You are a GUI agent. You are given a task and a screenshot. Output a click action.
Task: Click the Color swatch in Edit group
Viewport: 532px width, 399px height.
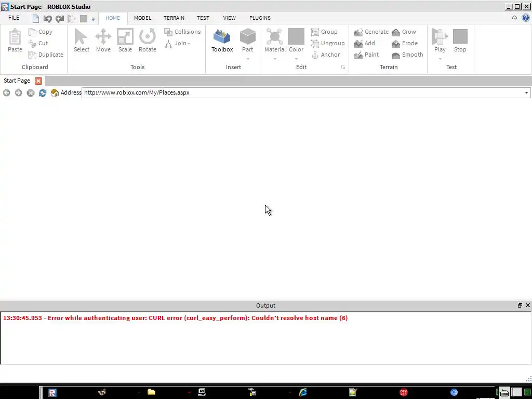point(296,37)
